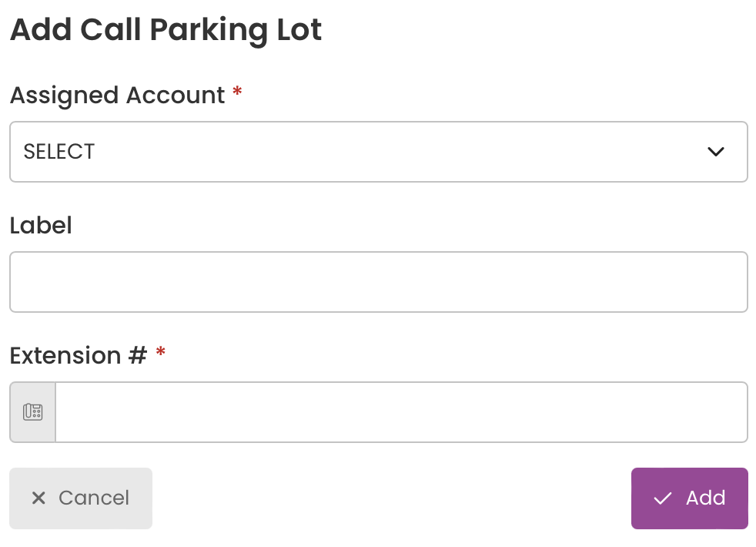Click the hash symbol in Extension label

point(137,355)
